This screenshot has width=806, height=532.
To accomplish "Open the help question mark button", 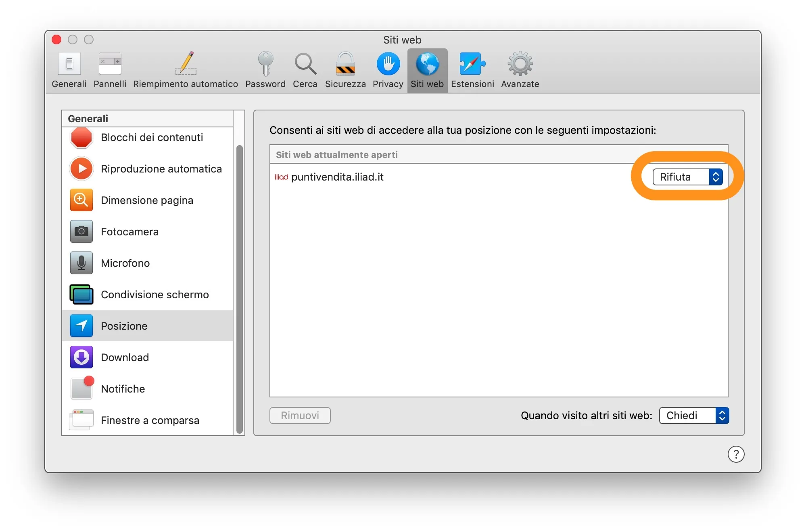I will (736, 454).
